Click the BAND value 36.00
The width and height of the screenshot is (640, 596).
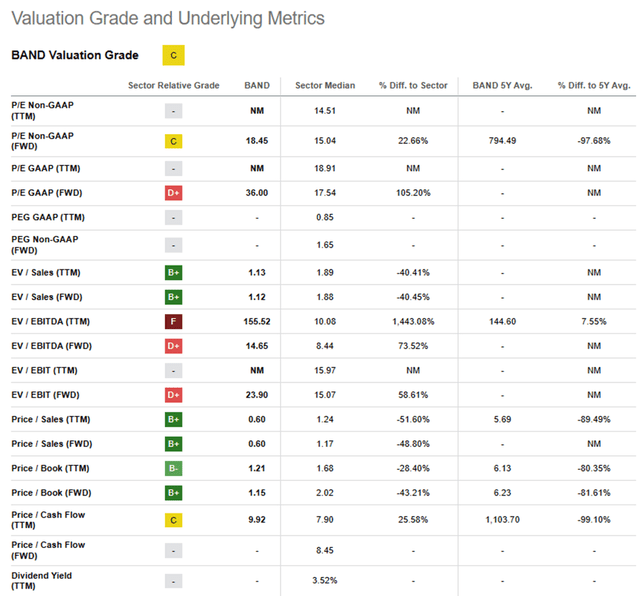click(257, 193)
